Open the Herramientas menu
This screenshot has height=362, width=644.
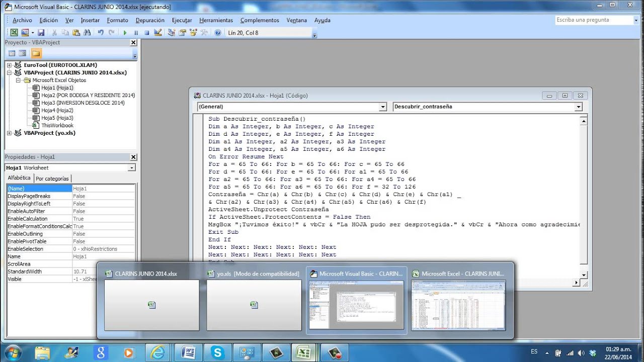[x=216, y=20]
